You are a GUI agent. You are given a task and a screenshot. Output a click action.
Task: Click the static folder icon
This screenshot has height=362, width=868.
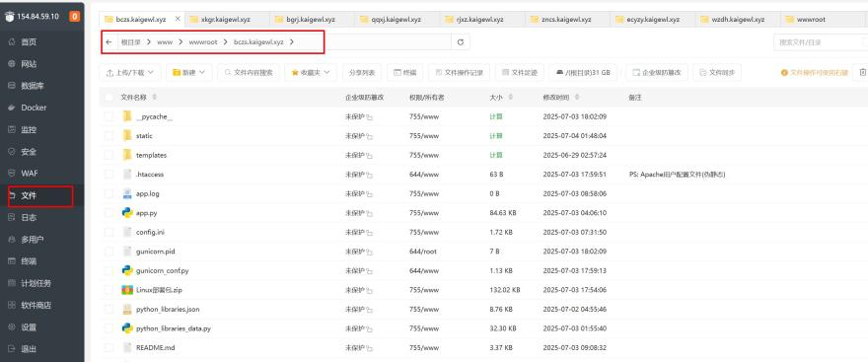[x=127, y=135]
